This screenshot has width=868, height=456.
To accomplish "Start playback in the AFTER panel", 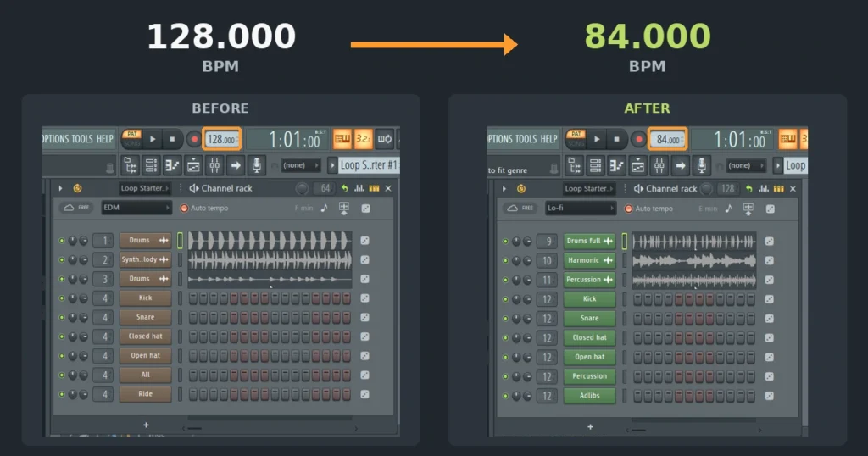I will (x=597, y=140).
